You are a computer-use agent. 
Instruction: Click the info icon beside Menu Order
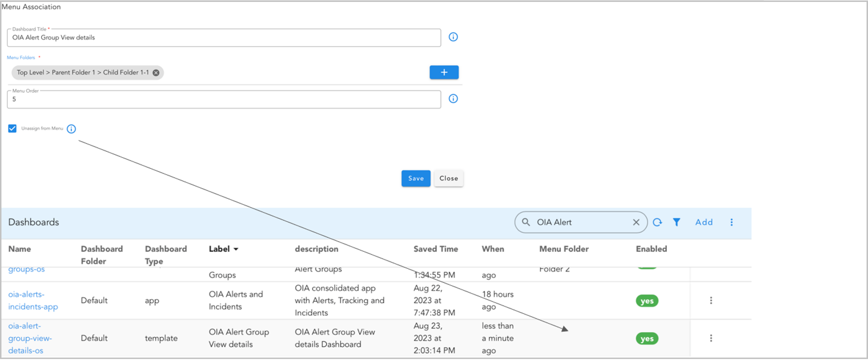tap(453, 99)
